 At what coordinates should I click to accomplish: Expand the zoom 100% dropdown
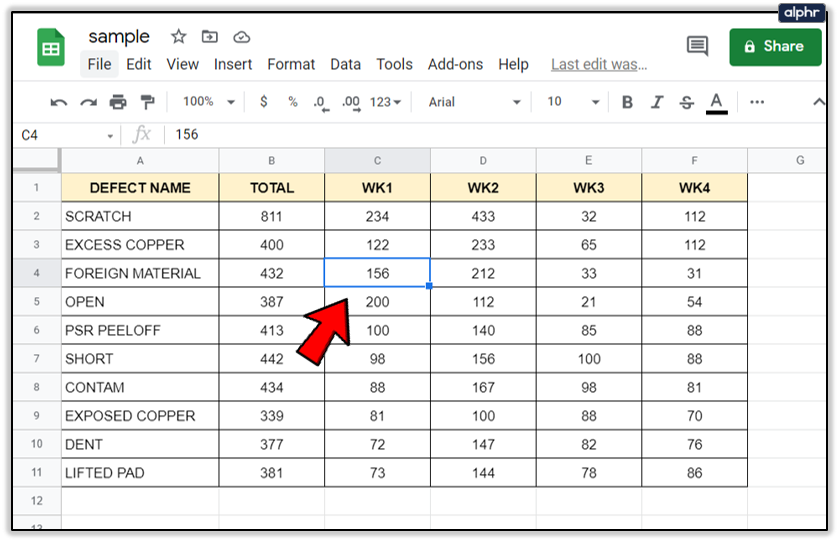tap(208, 102)
